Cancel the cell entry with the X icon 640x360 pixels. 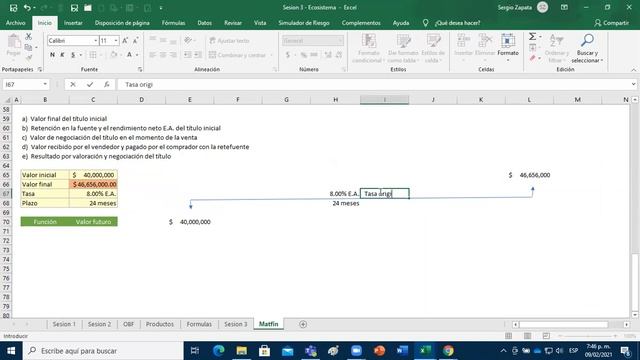click(73, 84)
